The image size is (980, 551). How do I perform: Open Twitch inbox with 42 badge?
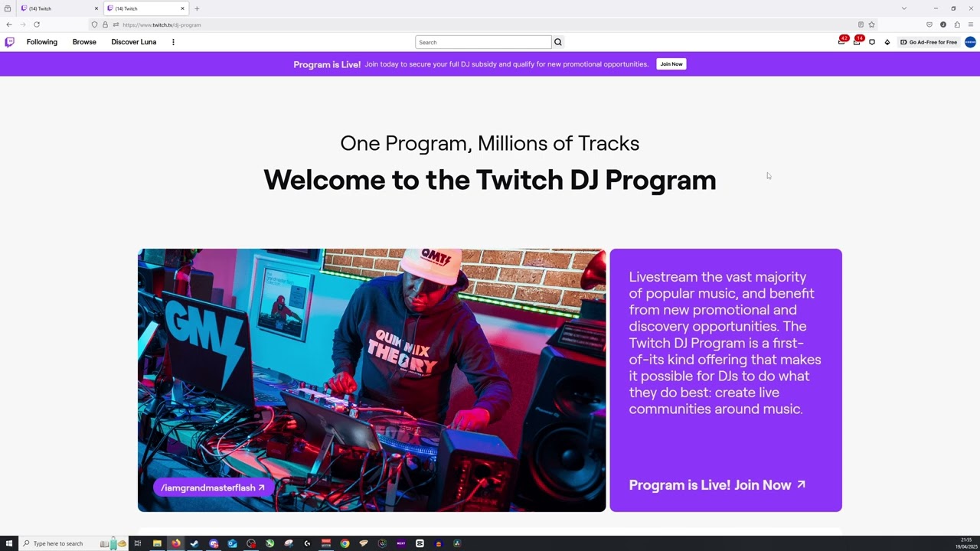(x=841, y=42)
